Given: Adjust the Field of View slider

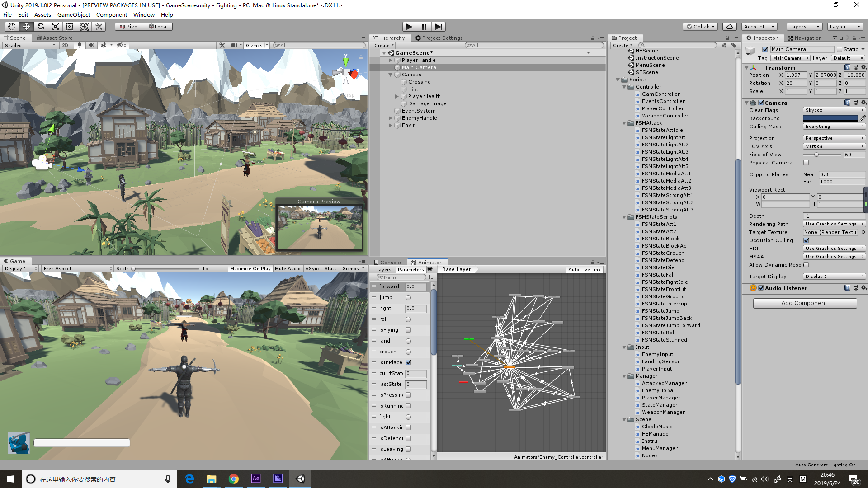Looking at the screenshot, I should (822, 155).
